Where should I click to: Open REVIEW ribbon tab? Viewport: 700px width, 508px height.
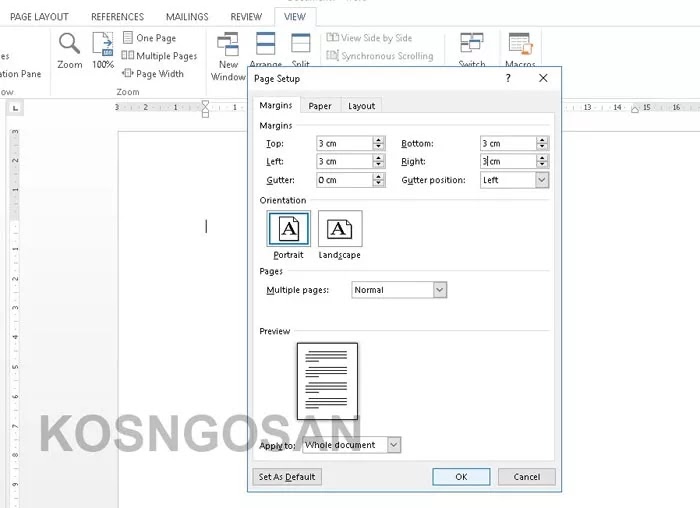(x=246, y=17)
